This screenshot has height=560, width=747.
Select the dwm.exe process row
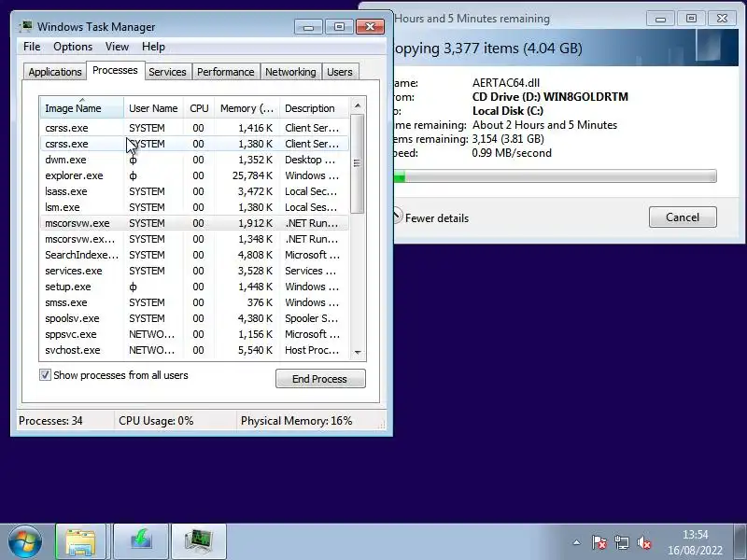tap(194, 160)
